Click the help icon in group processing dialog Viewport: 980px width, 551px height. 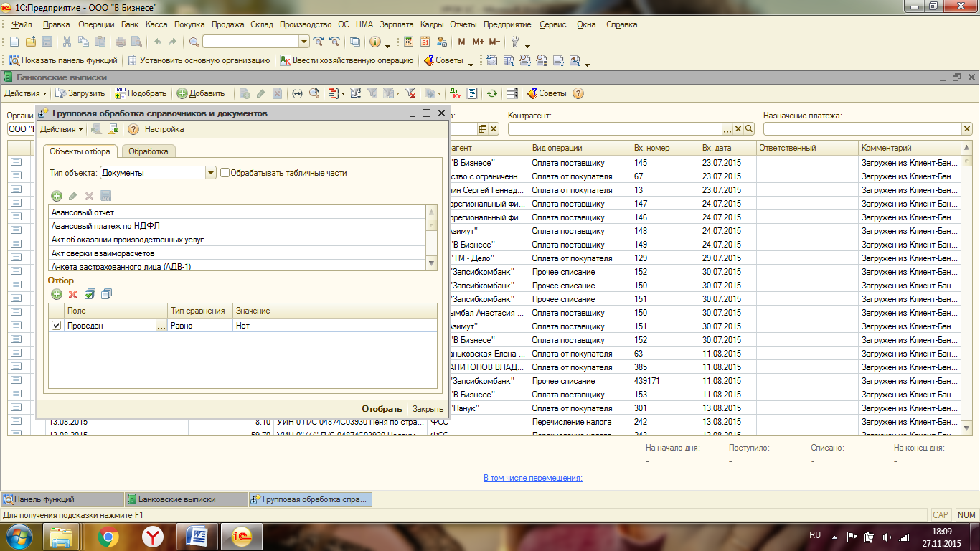pyautogui.click(x=133, y=129)
